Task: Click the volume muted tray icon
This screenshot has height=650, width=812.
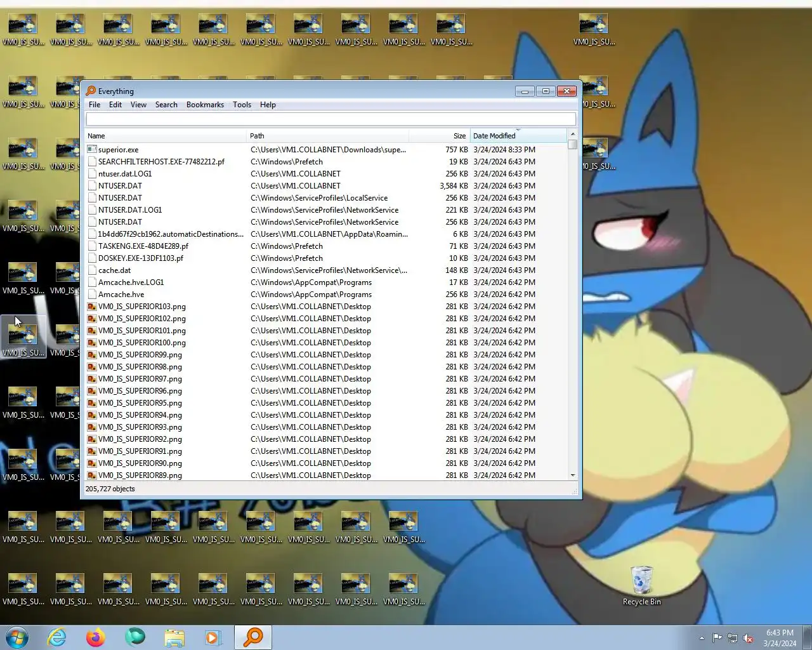Action: click(x=749, y=638)
